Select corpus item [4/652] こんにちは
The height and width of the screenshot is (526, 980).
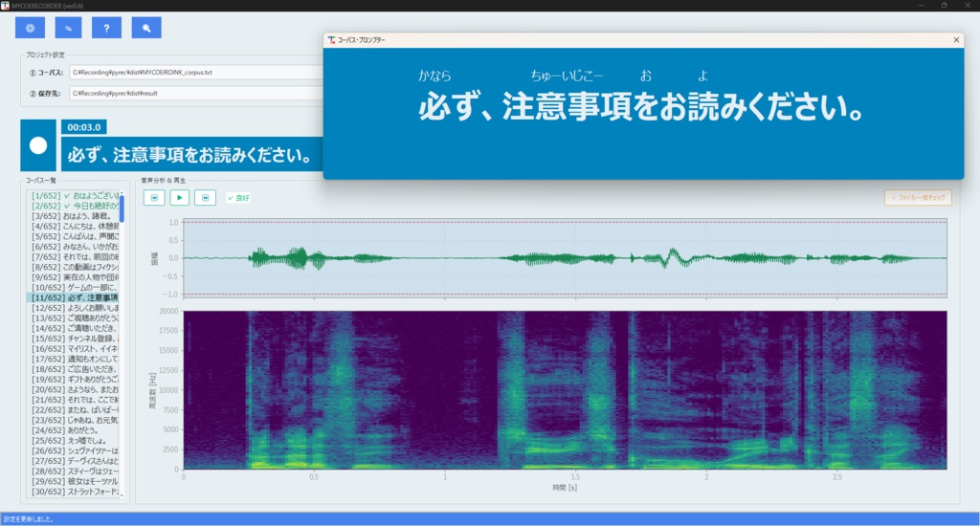click(x=73, y=226)
